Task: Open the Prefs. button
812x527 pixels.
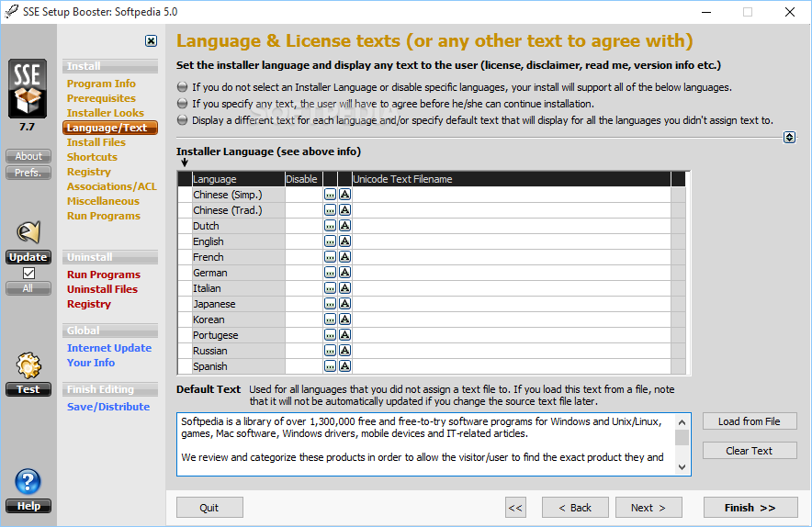Action: [28, 173]
